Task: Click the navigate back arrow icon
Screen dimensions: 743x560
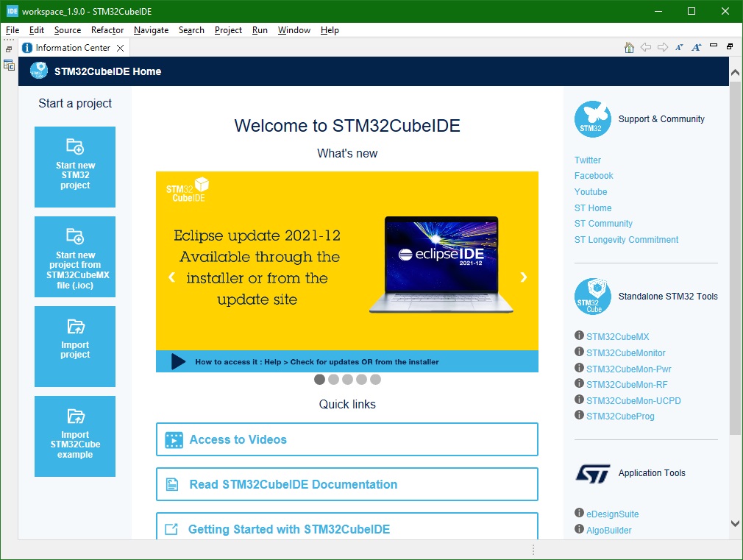Action: 646,47
